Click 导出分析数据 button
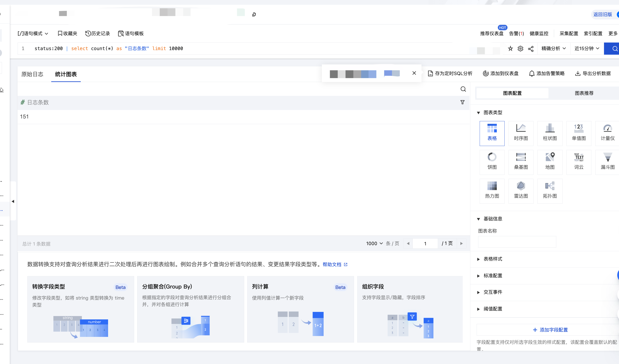 (x=593, y=73)
